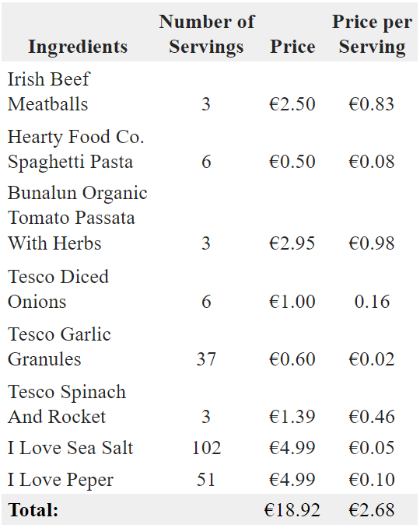Click the I Love Peper cell

(61, 480)
